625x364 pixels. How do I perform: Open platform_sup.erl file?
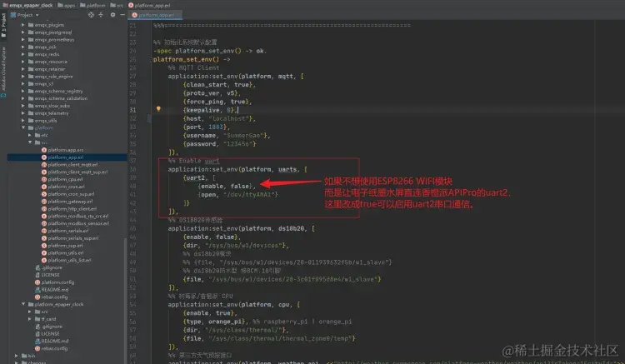pos(65,246)
